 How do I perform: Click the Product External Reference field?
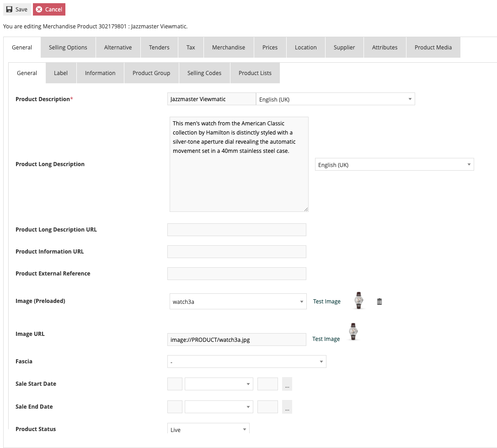point(237,274)
